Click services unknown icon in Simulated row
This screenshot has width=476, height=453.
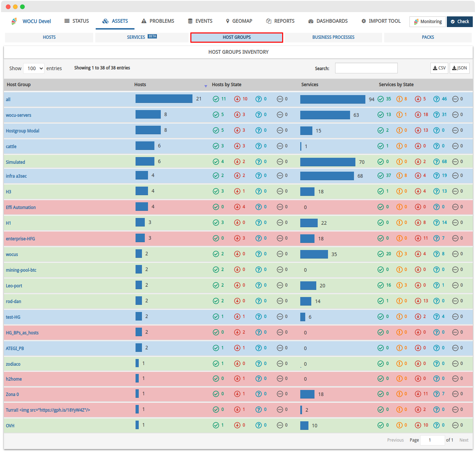click(437, 162)
